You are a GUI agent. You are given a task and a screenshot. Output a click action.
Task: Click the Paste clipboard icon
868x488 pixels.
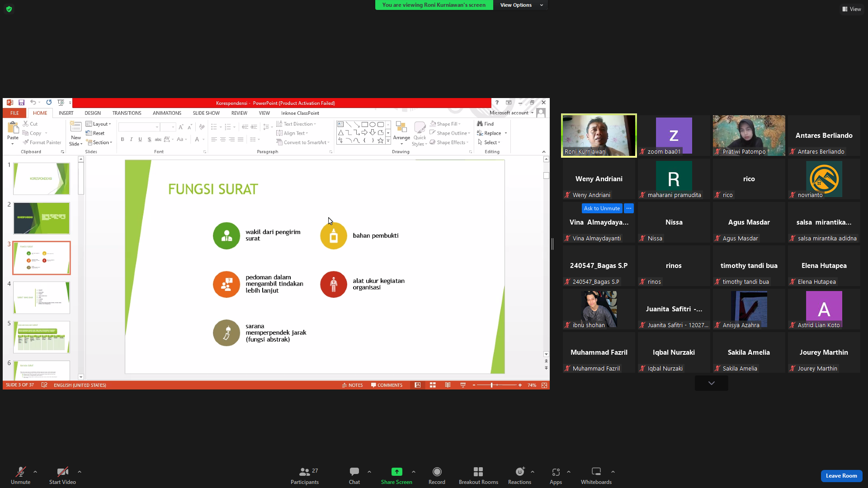(13, 128)
